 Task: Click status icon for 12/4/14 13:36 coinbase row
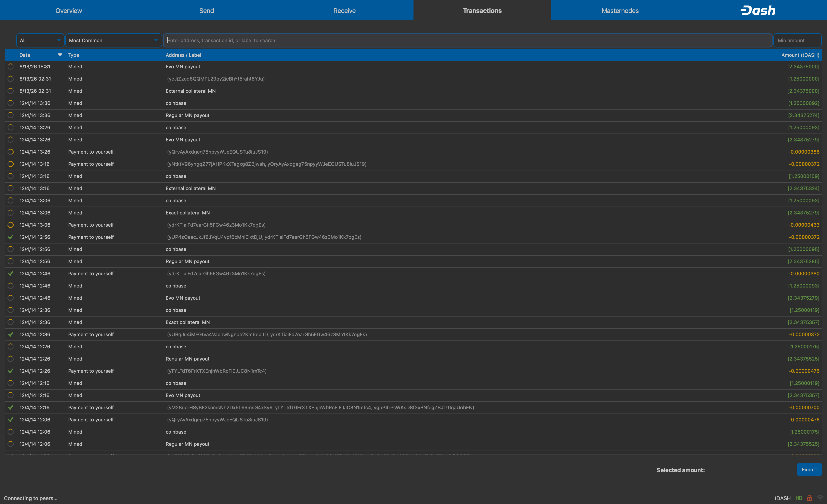11,103
